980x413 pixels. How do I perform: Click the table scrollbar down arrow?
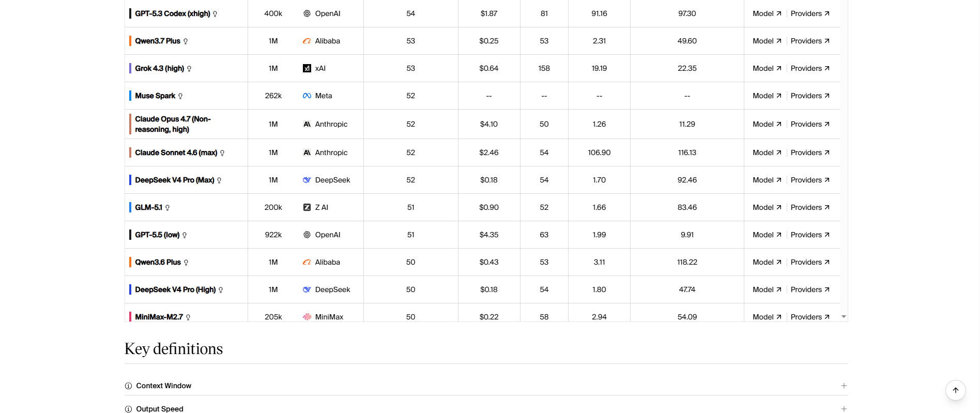(844, 316)
